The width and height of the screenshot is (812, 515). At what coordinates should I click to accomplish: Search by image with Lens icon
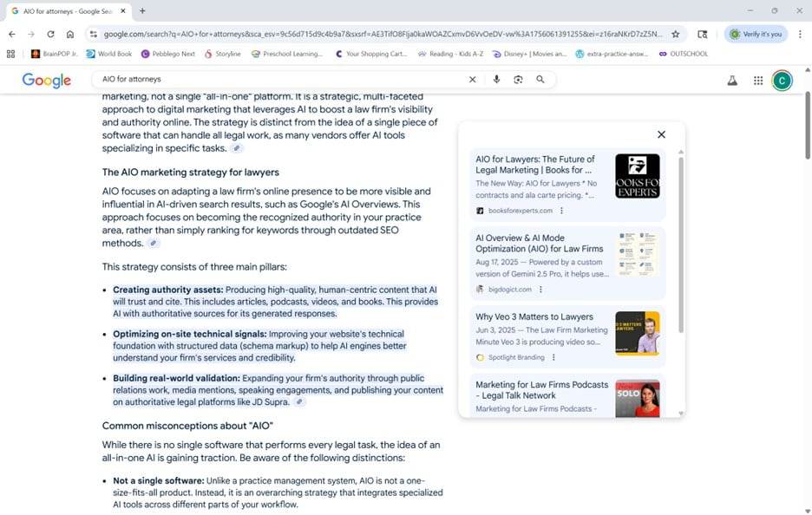[518, 79]
